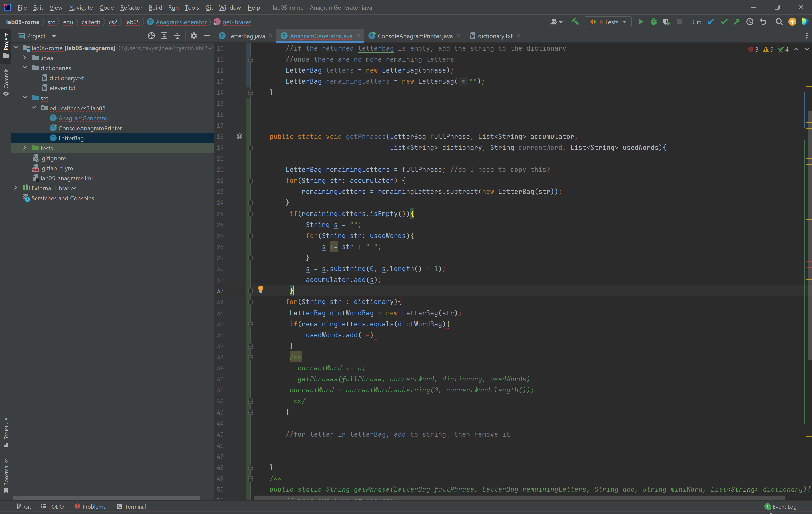812x514 pixels.
Task: Switch to the ConsoleAnagramPrinter.java tab
Action: (415, 36)
